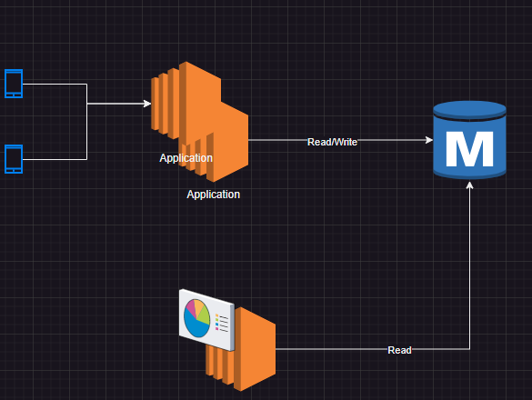The image size is (532, 400).
Task: Click the Read connector label
Action: [x=399, y=350]
